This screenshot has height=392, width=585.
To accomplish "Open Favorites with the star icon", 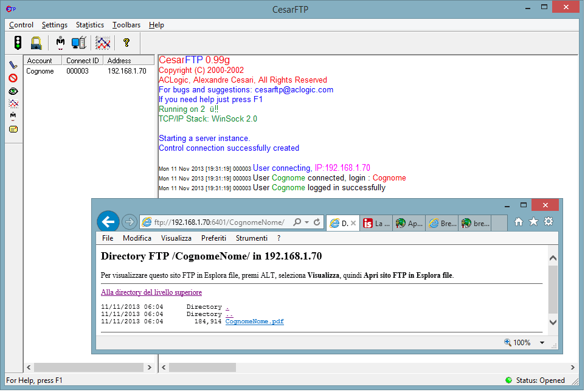I will coord(533,222).
